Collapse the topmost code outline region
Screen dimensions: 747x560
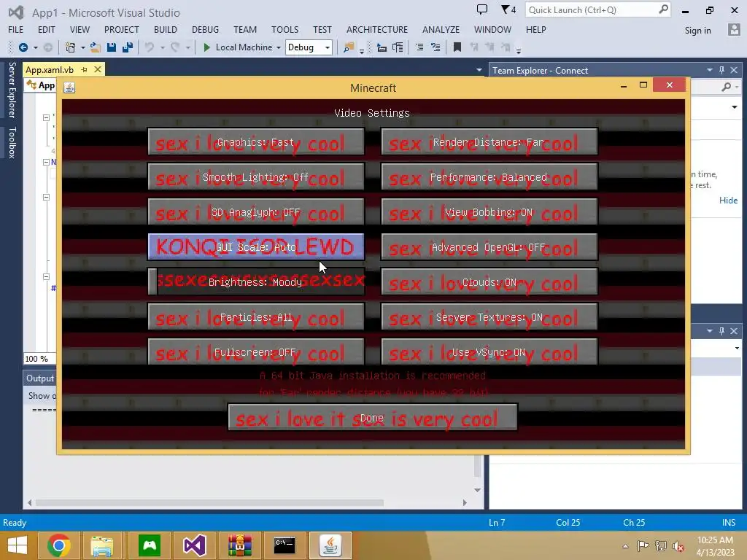click(46, 117)
